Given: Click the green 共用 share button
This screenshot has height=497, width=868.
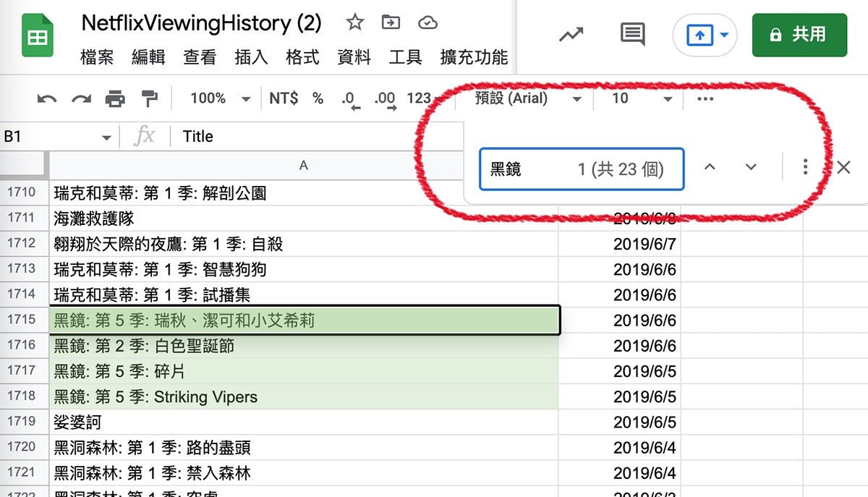Looking at the screenshot, I should coord(799,34).
